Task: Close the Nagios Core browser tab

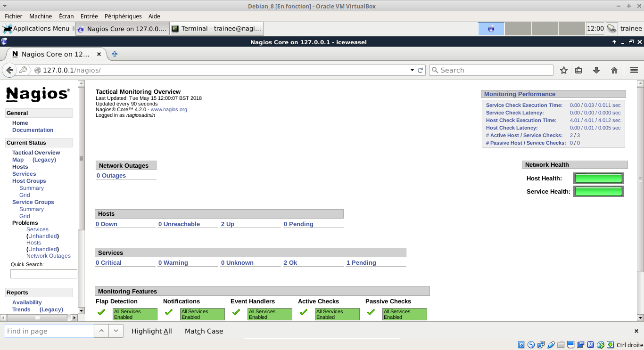Action: (x=99, y=54)
